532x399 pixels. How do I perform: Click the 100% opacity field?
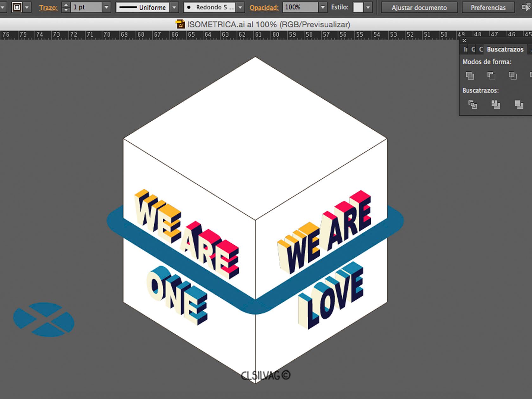[300, 7]
